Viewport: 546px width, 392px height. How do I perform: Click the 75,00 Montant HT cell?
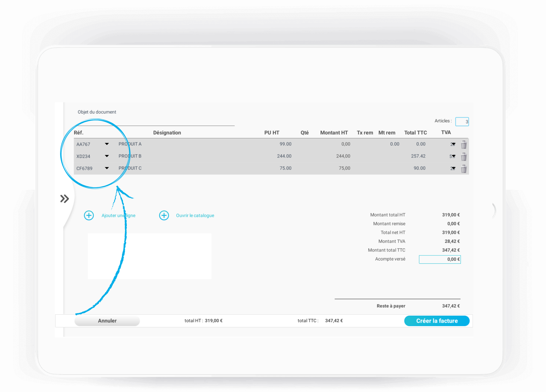[x=345, y=168]
